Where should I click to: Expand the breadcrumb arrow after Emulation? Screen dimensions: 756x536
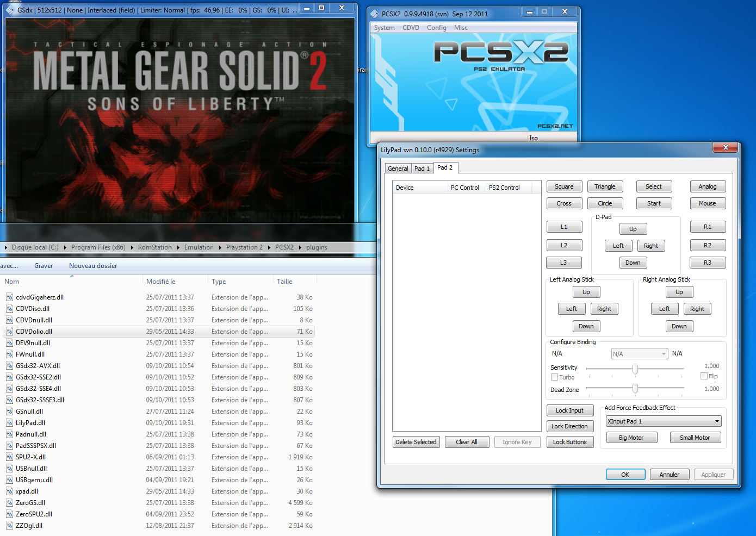220,247
